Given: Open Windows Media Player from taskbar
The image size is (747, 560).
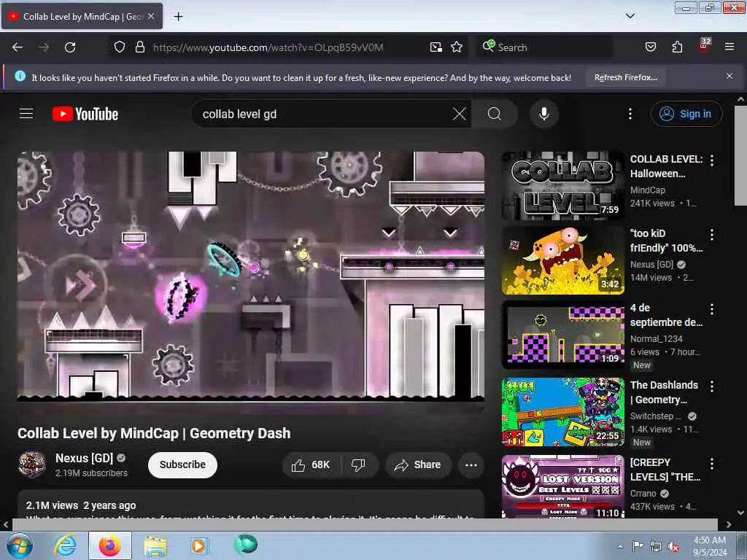Looking at the screenshot, I should [x=198, y=545].
